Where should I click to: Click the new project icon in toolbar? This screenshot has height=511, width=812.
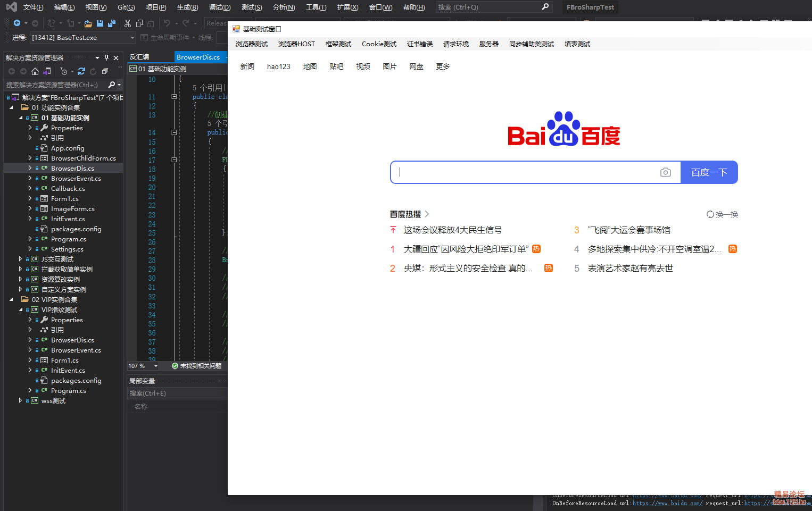pos(52,23)
